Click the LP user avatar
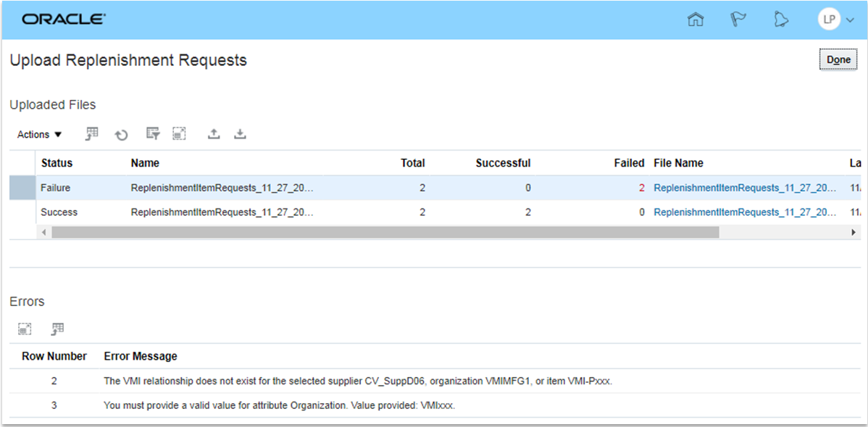 (829, 20)
